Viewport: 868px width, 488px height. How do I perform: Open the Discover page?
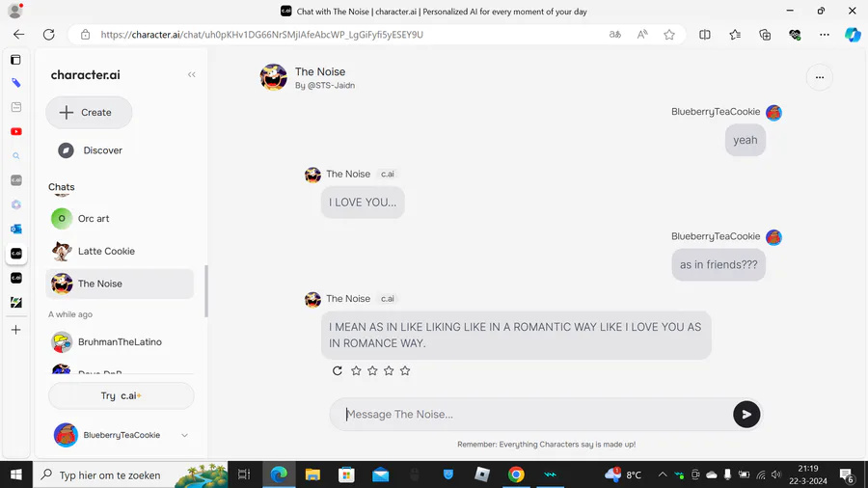(x=102, y=150)
